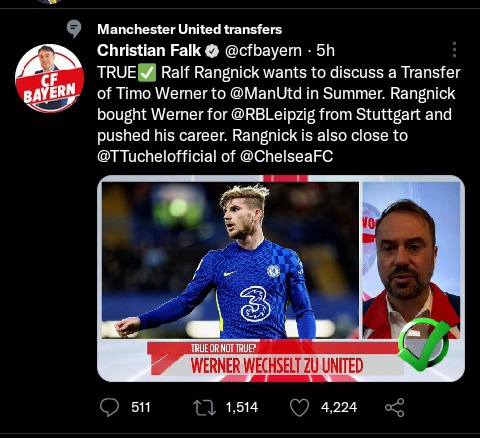This screenshot has height=438, width=480.
Task: Follow the @ManUtd mention link
Action: click(x=266, y=94)
